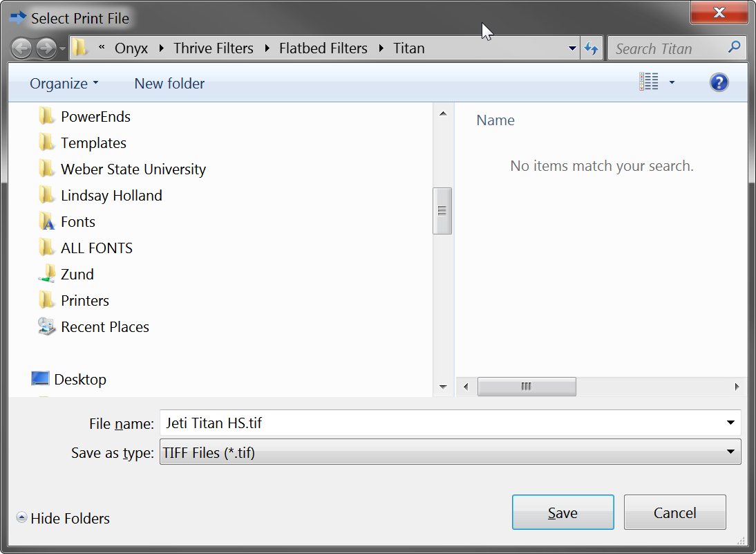Select the Templates folder

point(93,143)
